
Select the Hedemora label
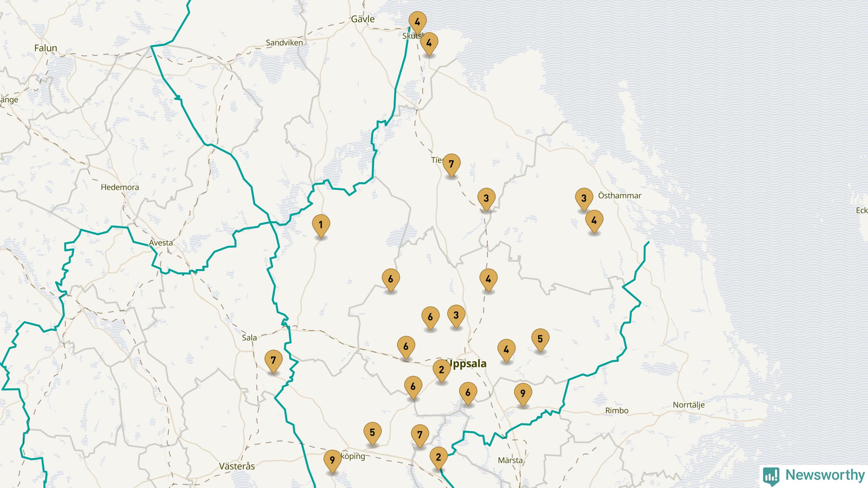120,187
